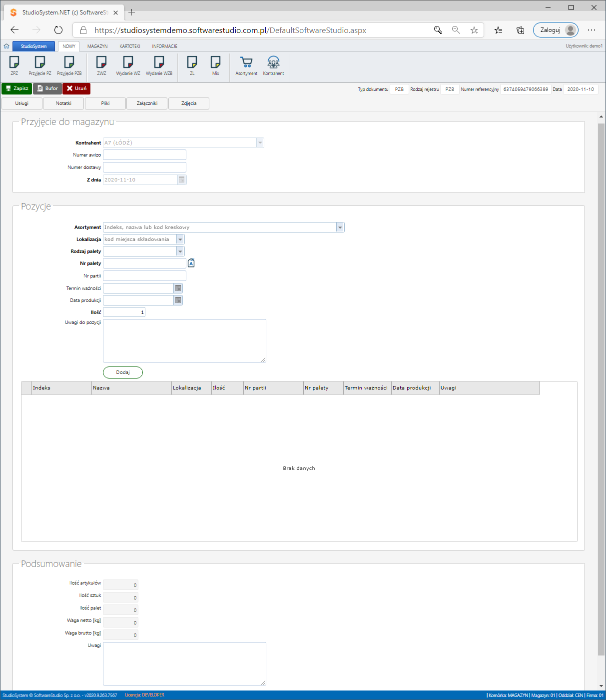Generate pallet number with the icon next to Nr palety
Viewport: 606px width, 700px height.
pyautogui.click(x=191, y=263)
